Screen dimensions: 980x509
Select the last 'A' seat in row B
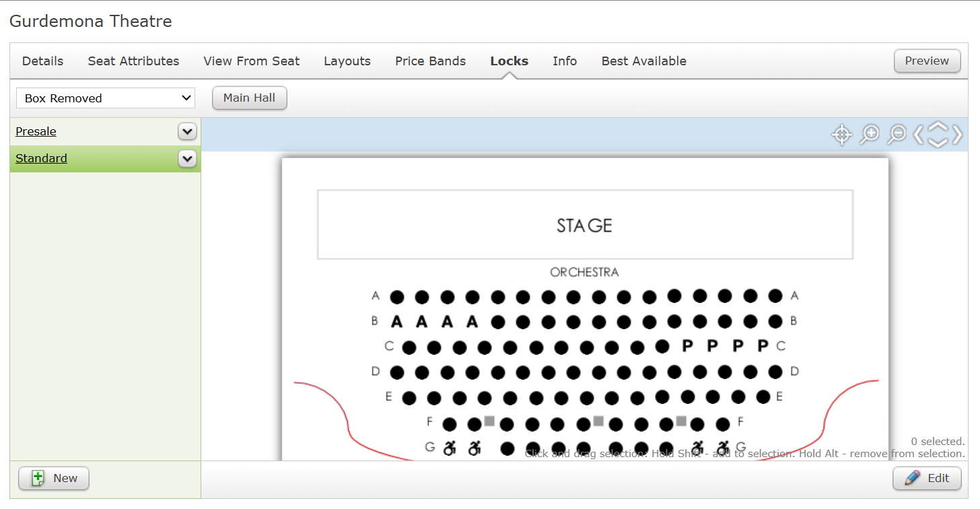tap(473, 322)
